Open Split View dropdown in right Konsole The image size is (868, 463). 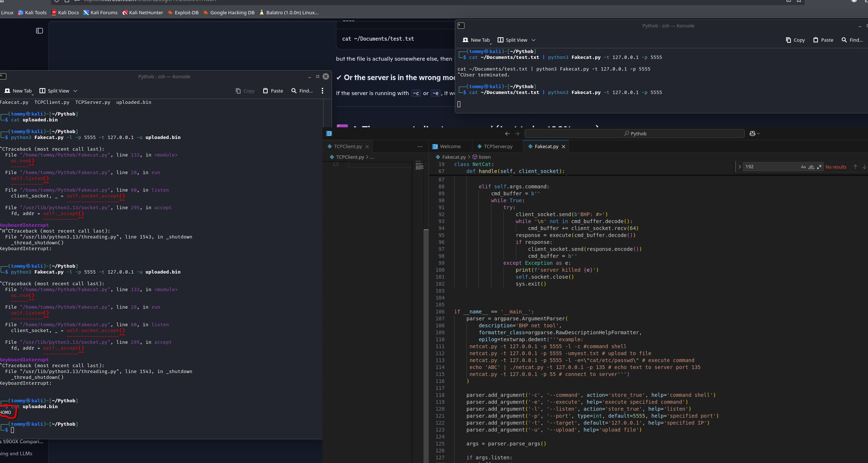click(x=533, y=40)
